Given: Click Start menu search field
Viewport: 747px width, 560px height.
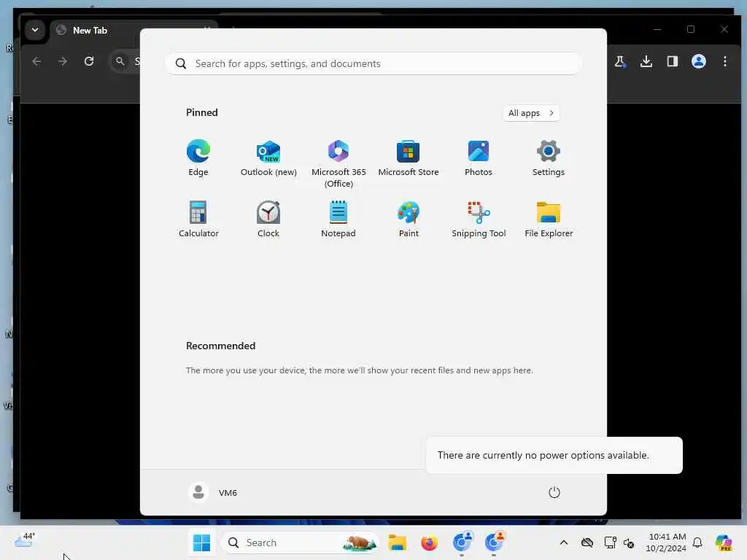Looking at the screenshot, I should [373, 63].
